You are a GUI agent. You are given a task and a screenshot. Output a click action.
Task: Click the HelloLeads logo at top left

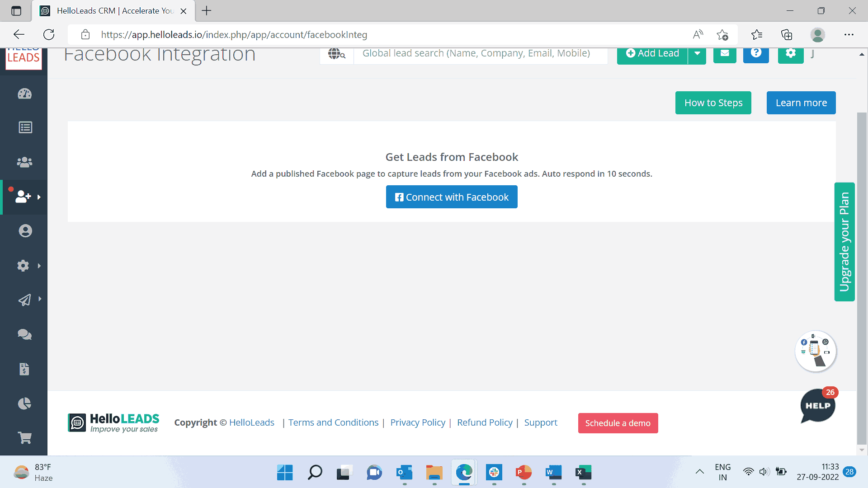(24, 59)
